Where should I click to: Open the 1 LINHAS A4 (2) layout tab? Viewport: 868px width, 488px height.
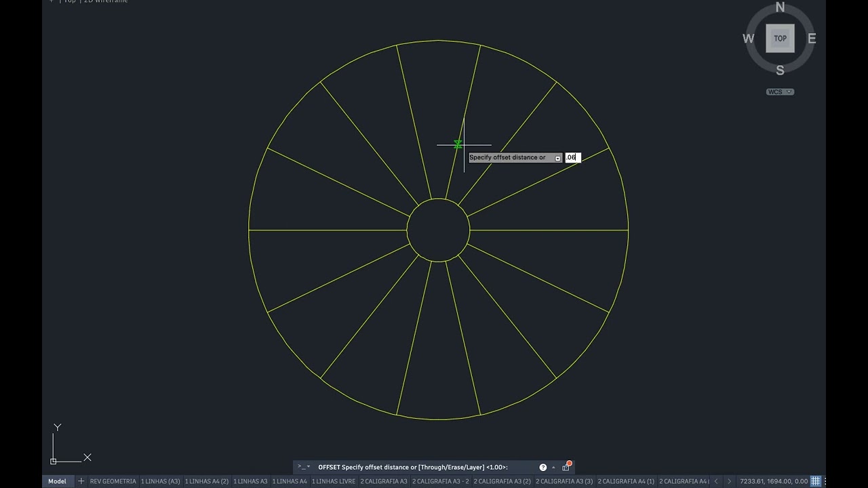[x=207, y=481]
